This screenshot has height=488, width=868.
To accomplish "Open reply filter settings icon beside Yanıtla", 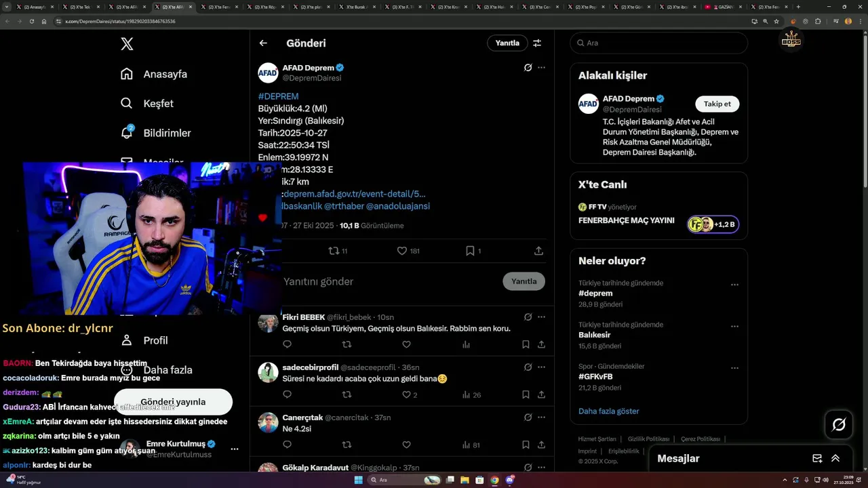I will click(537, 43).
